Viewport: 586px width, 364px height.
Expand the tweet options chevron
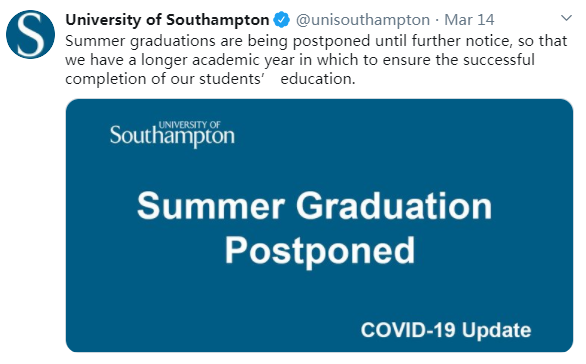(x=567, y=18)
